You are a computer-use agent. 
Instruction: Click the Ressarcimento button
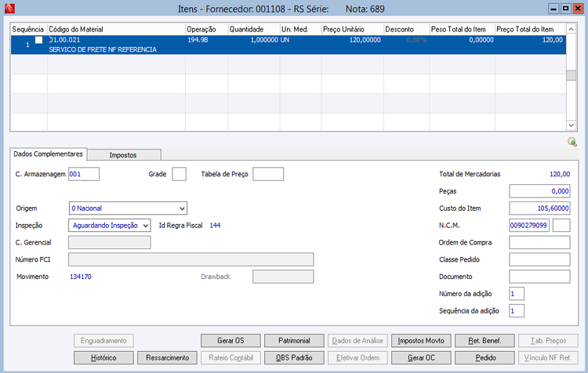tap(167, 357)
